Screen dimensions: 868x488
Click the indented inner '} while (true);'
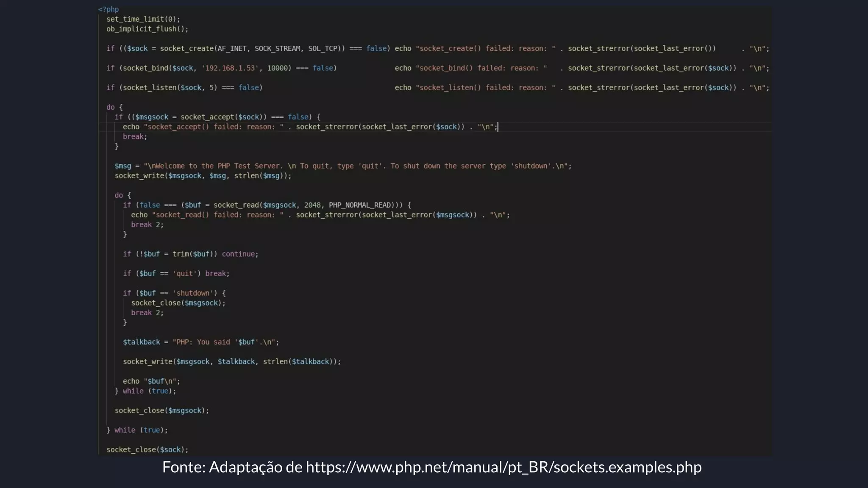pyautogui.click(x=145, y=391)
